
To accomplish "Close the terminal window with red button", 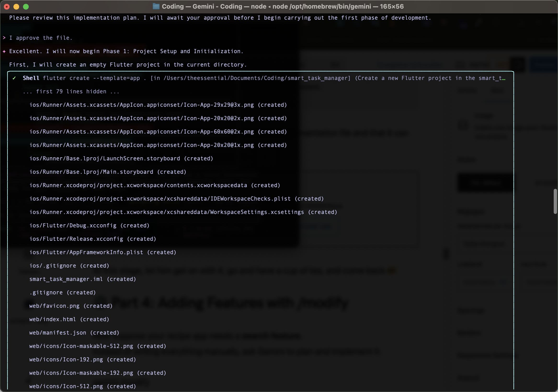I will [x=6, y=6].
